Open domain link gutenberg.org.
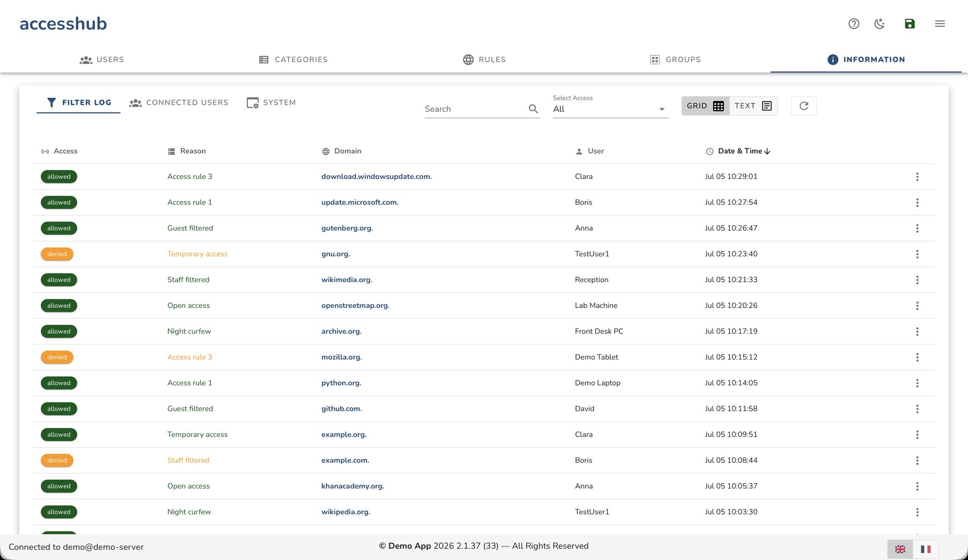 347,228
